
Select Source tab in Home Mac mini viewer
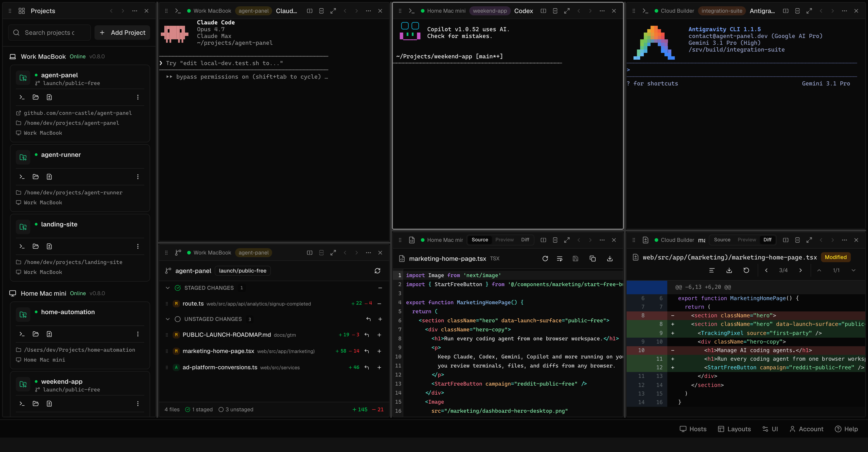coord(480,240)
